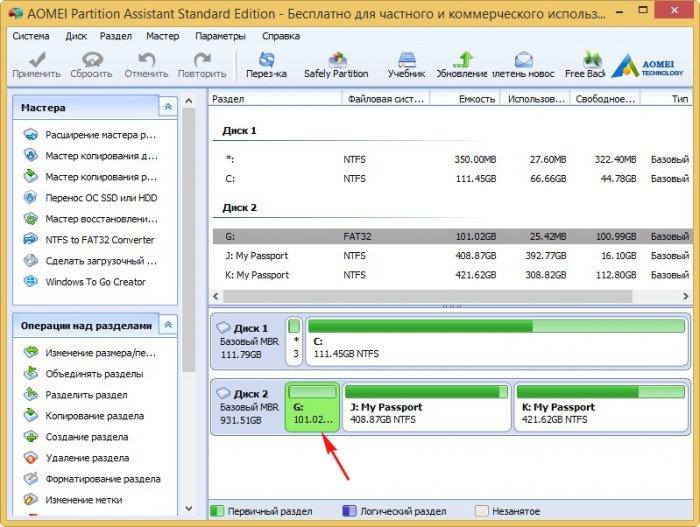Open the Параметры menu
The image size is (700, 527).
221,36
